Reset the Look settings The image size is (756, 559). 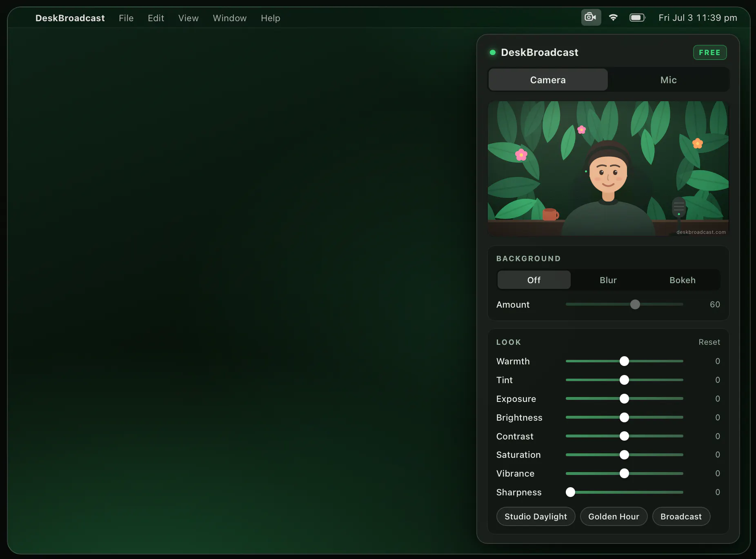(x=709, y=342)
